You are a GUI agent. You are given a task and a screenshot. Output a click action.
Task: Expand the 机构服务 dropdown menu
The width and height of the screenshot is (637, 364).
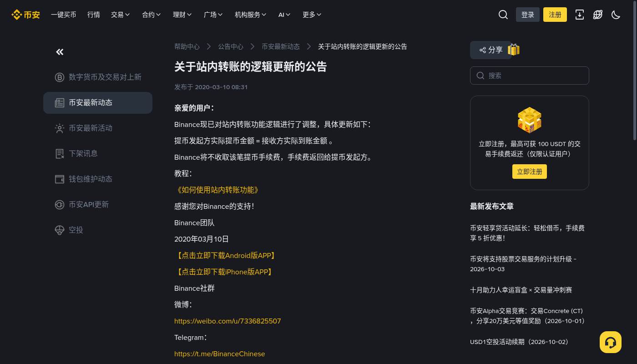pos(251,15)
